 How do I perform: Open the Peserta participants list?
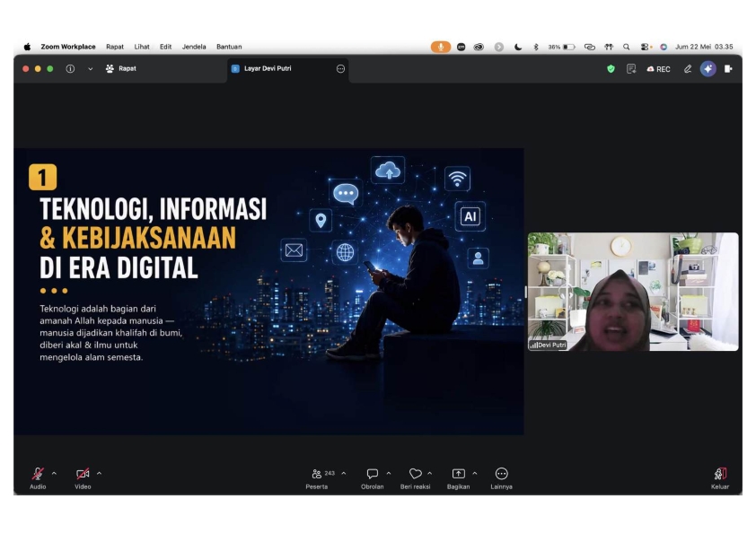click(317, 478)
